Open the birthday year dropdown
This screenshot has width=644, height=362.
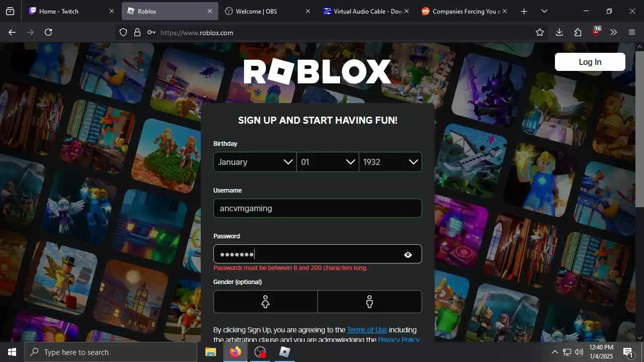coord(390,162)
